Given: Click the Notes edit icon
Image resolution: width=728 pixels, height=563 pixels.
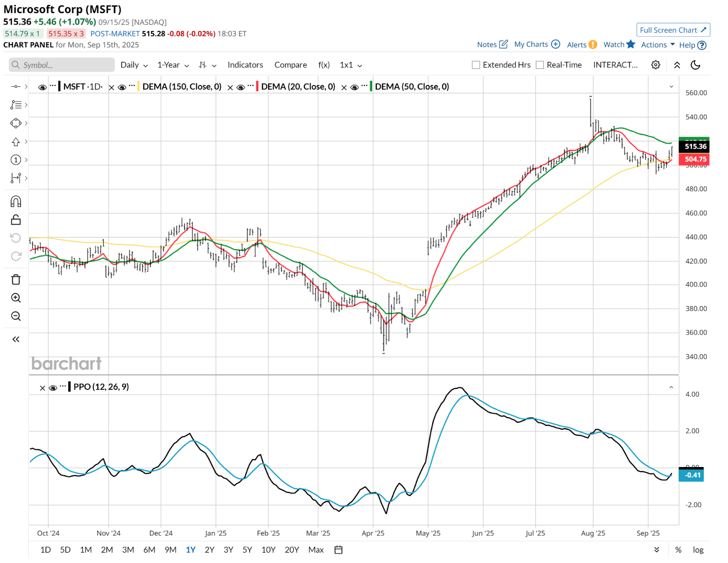Looking at the screenshot, I should (x=504, y=44).
